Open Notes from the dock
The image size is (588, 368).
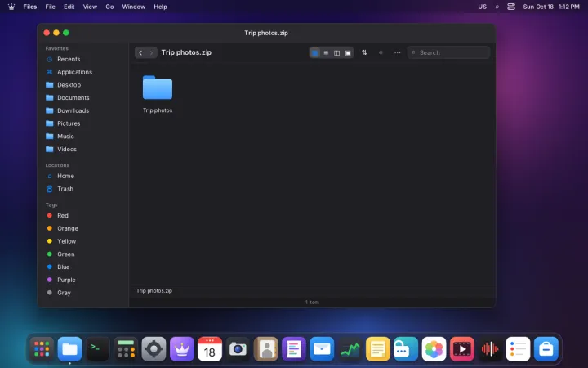pyautogui.click(x=378, y=349)
